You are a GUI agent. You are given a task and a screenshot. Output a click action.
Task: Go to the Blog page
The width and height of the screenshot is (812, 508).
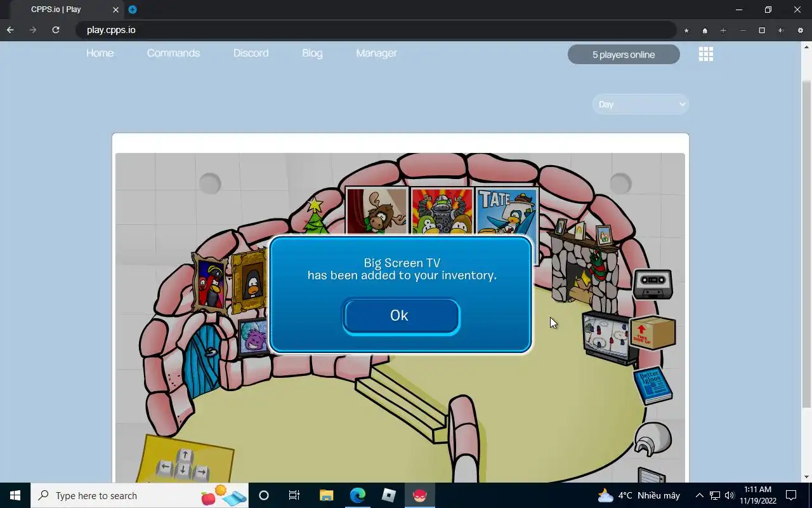coord(312,53)
